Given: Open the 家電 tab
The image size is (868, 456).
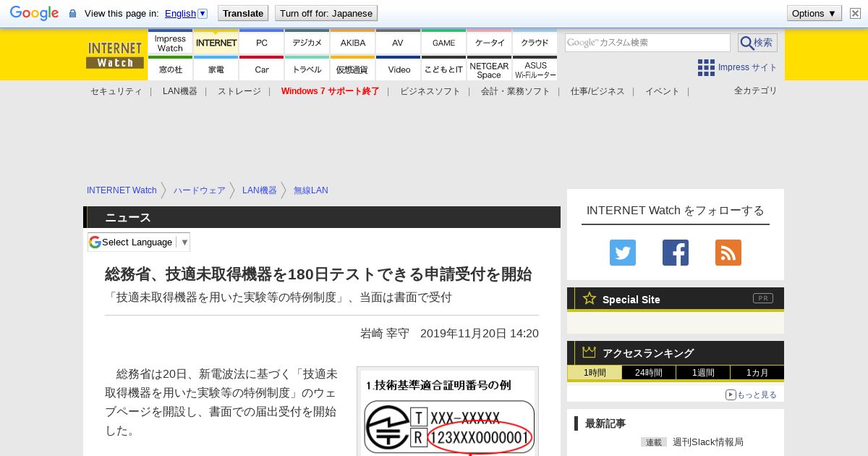Looking at the screenshot, I should click(216, 69).
